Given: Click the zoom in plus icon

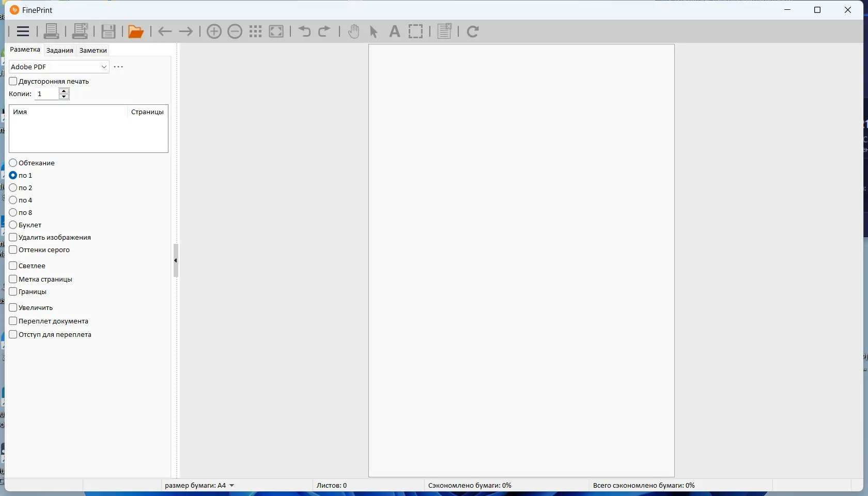Looking at the screenshot, I should [214, 32].
